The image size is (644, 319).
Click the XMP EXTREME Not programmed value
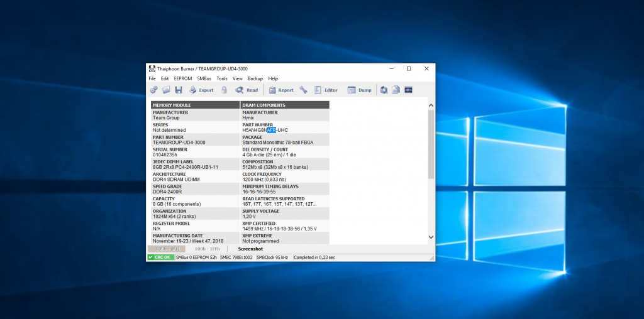(260, 241)
